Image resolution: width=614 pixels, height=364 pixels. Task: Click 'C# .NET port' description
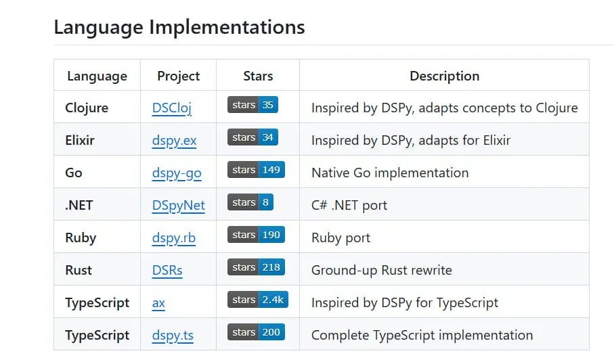pyautogui.click(x=349, y=205)
